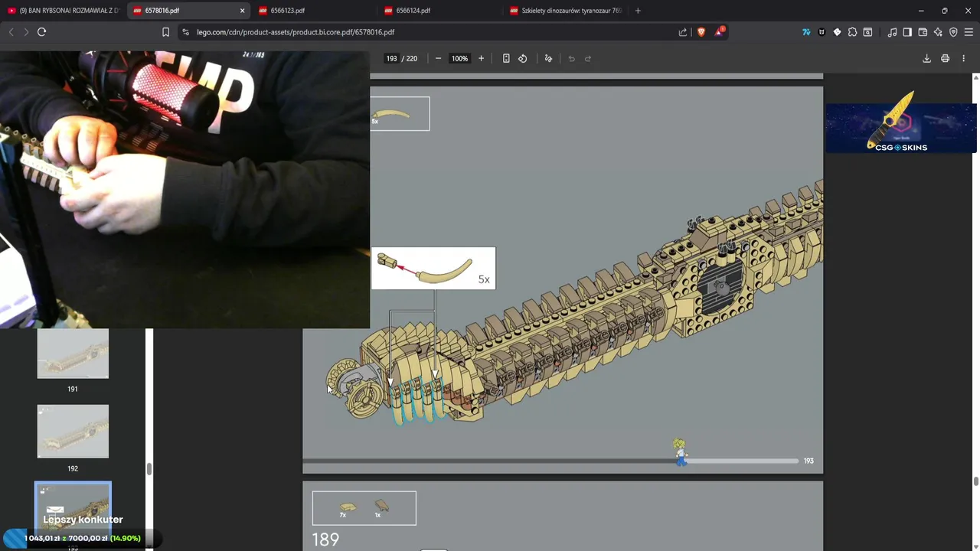This screenshot has height=551, width=980.
Task: Click the PDF redo arrow
Action: tap(588, 59)
